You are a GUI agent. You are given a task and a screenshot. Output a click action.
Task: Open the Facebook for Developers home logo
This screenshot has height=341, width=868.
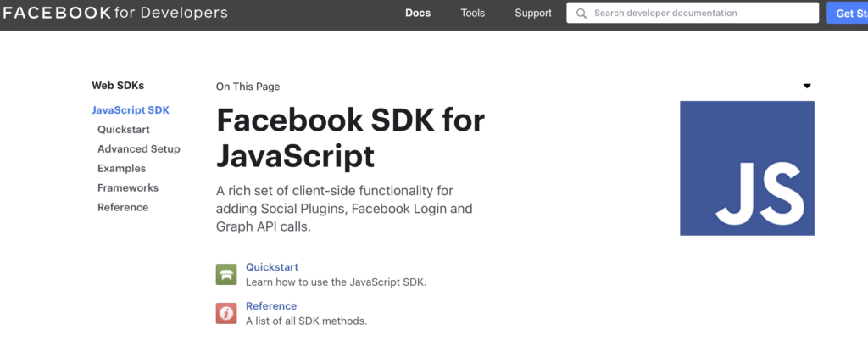coord(115,13)
